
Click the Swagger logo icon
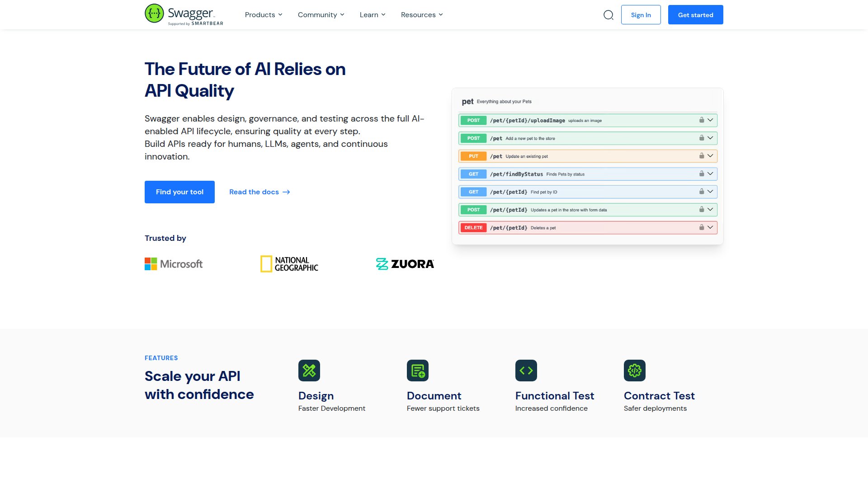pyautogui.click(x=154, y=14)
